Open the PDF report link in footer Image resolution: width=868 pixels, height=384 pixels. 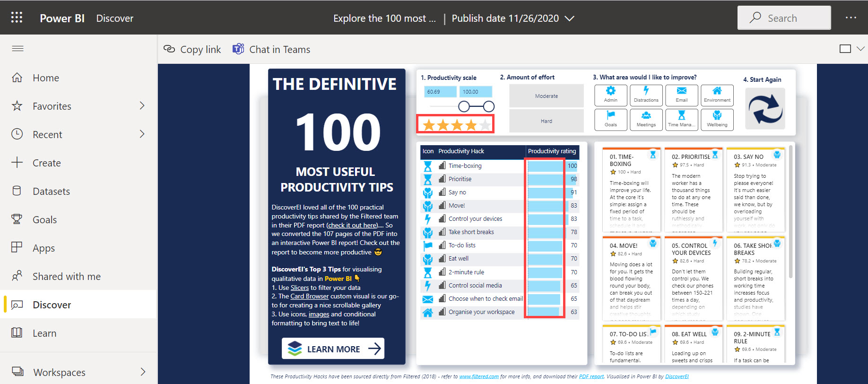click(x=591, y=376)
